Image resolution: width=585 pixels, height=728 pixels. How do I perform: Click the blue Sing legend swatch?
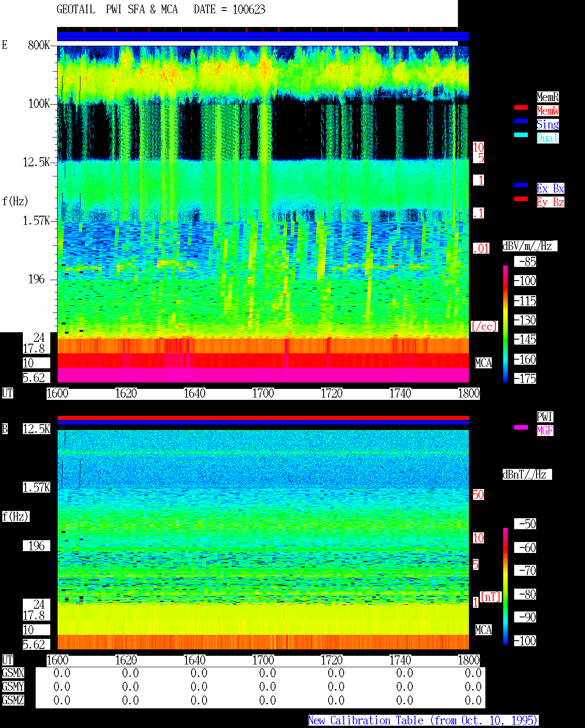pyautogui.click(x=521, y=121)
